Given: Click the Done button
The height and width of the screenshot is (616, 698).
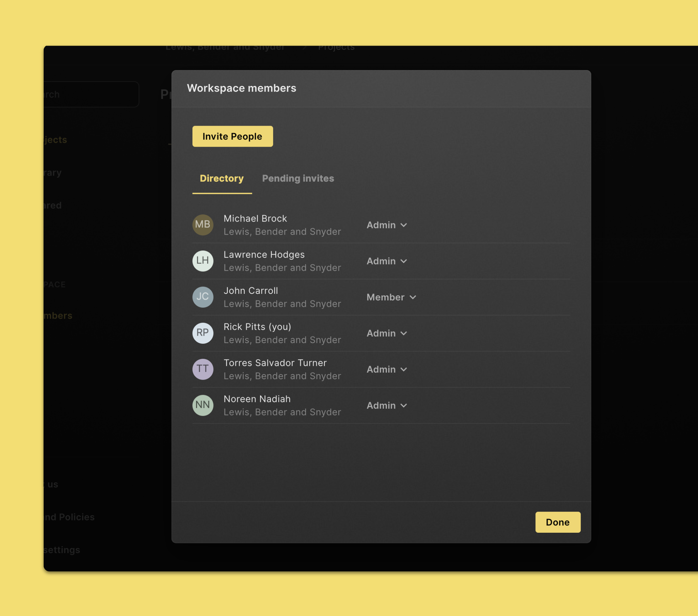Looking at the screenshot, I should point(558,522).
